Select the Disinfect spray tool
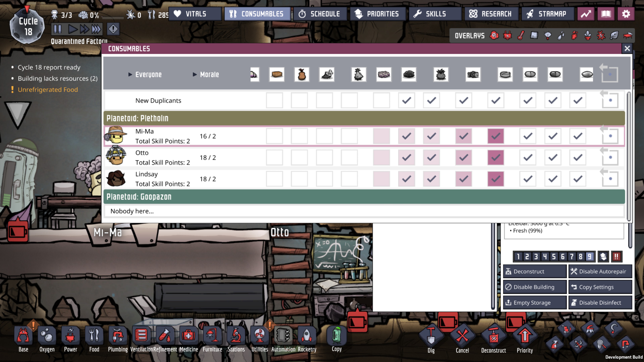This screenshot has width=644, height=362. pyautogui.click(x=554, y=345)
